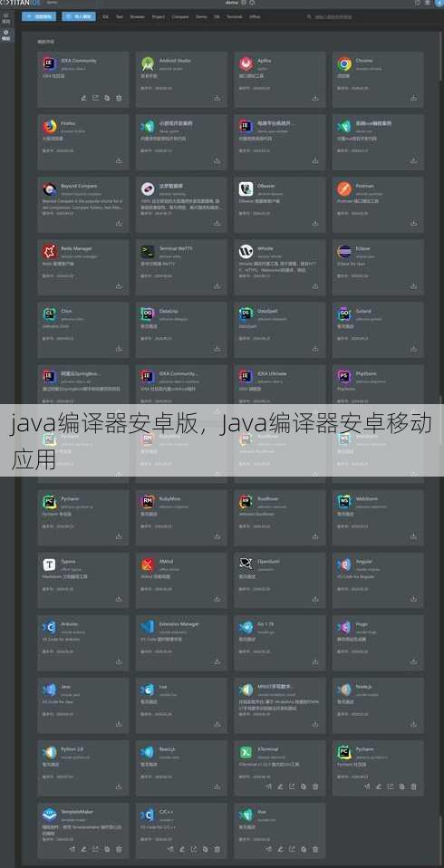Click the Typora app icon
Screen dimensions: 444x868
click(50, 564)
